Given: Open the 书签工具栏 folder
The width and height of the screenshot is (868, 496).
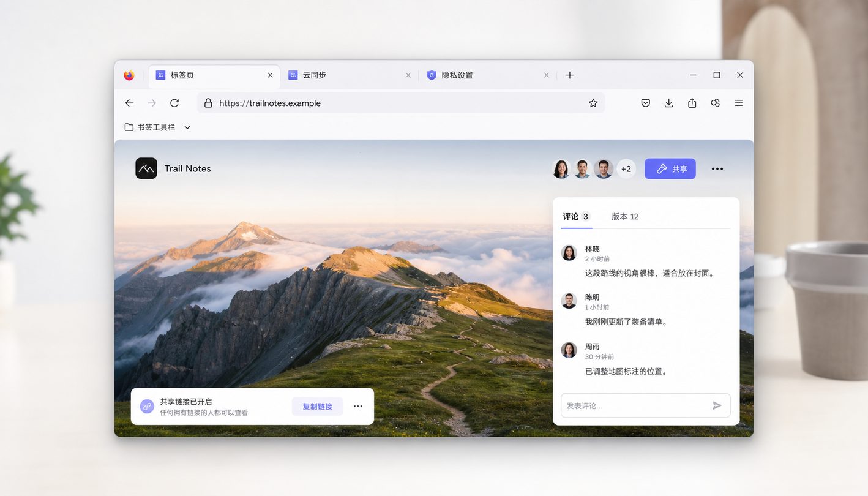Looking at the screenshot, I should click(x=150, y=127).
